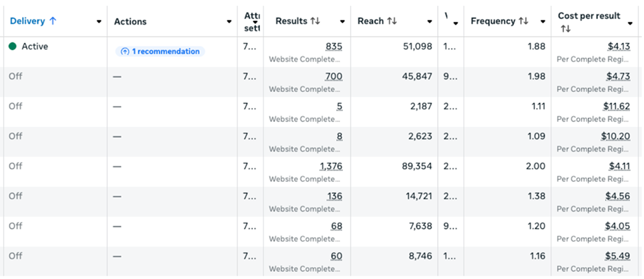Open the Cost per result dropdown
This screenshot has width=644, height=279.
click(x=630, y=23)
